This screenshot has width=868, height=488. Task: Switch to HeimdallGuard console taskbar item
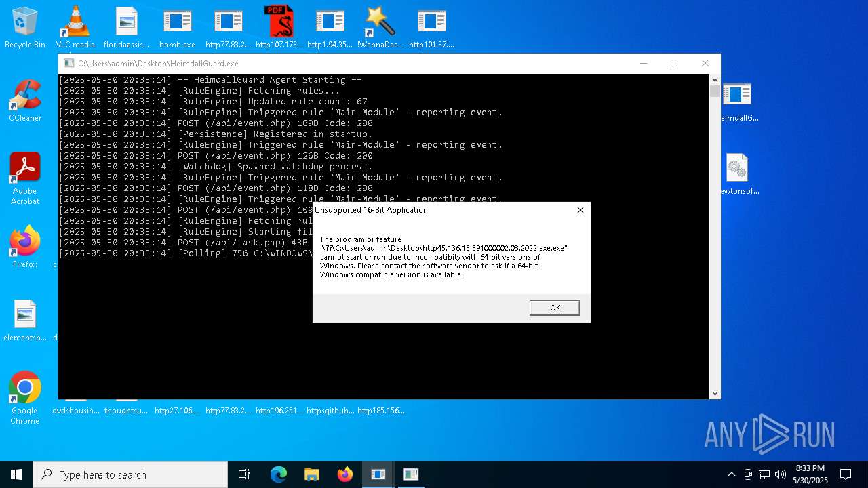point(378,474)
